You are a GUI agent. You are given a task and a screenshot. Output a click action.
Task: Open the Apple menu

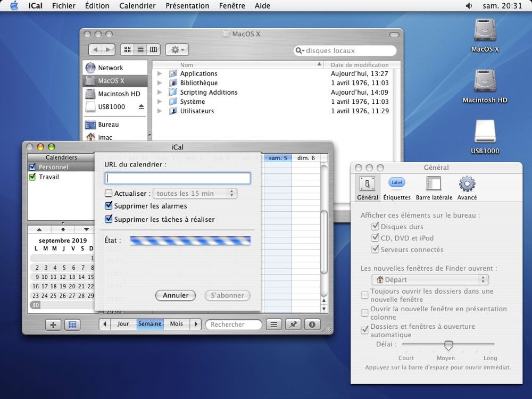click(x=14, y=6)
